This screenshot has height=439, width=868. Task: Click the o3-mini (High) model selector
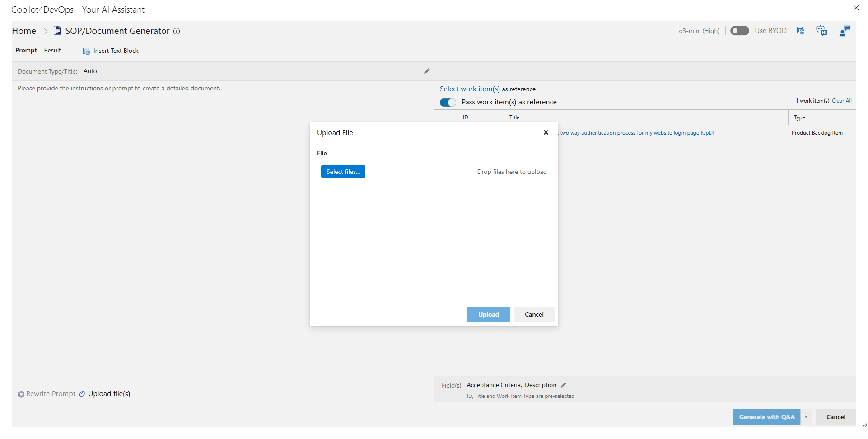pyautogui.click(x=699, y=31)
